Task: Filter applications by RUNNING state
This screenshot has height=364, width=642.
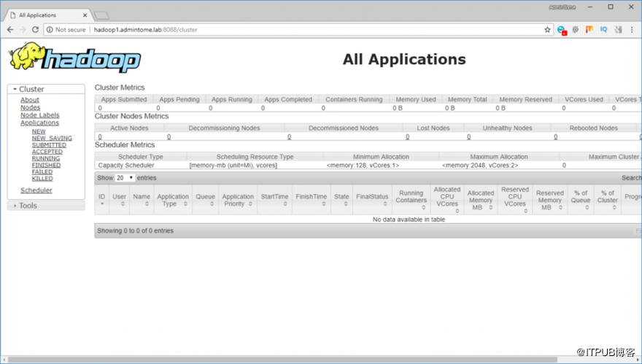Action: [46, 158]
